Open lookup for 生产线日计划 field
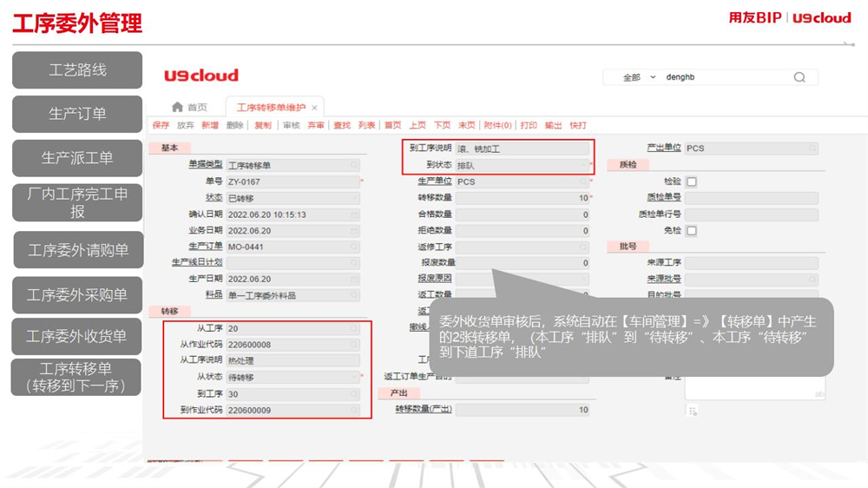Viewport: 868px width, 488px height. tap(354, 262)
